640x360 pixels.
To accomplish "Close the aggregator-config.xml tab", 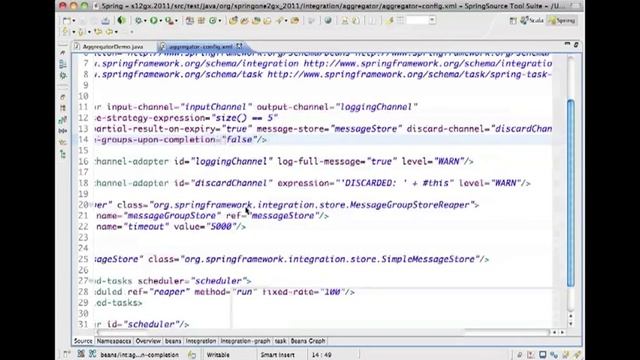I will pyautogui.click(x=239, y=46).
